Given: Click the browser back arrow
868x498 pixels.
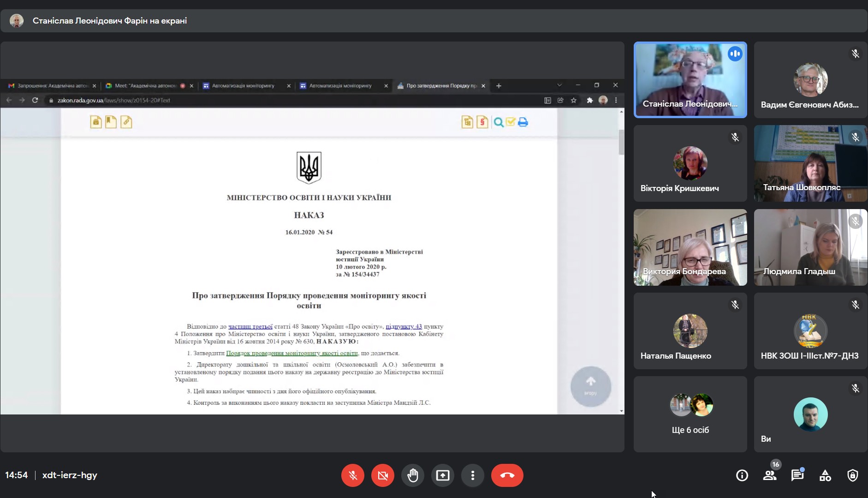Looking at the screenshot, I should tap(9, 100).
